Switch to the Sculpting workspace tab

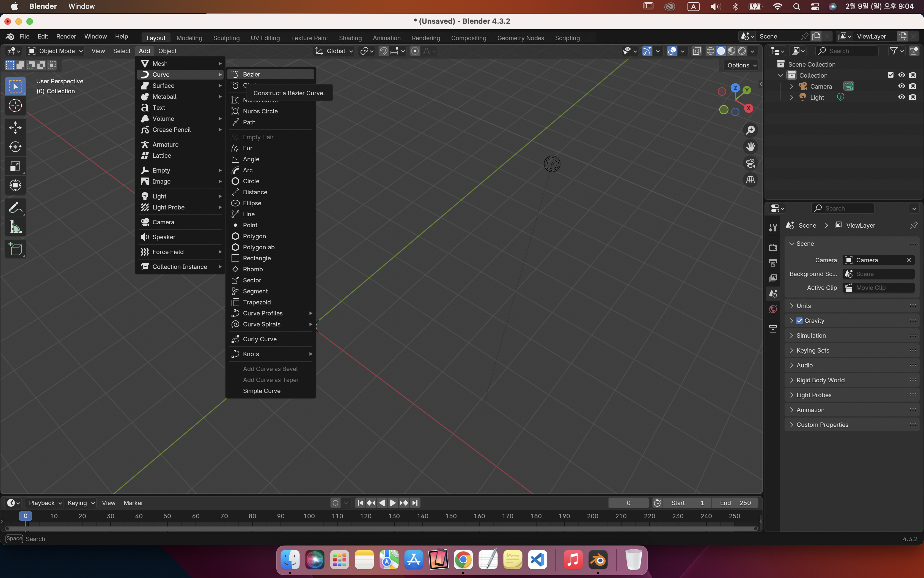click(226, 38)
